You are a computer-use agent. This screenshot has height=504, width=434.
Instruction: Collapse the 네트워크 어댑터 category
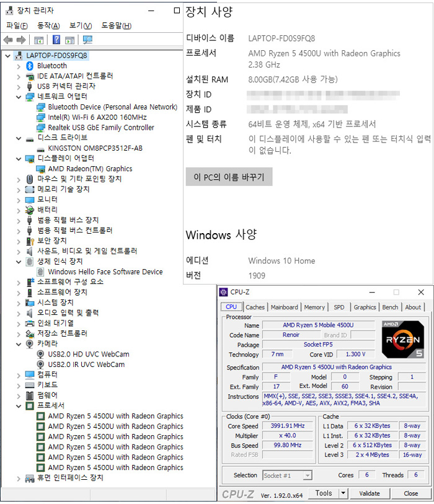pos(19,97)
